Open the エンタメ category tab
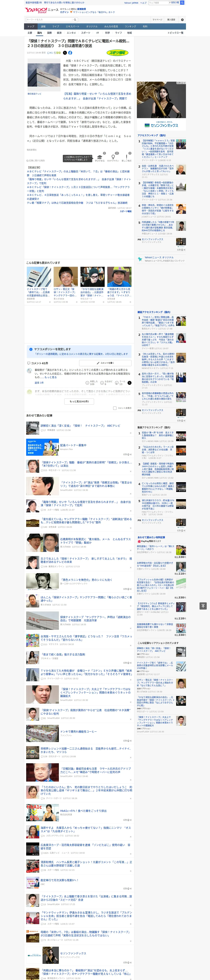Viewport: 210px width, 980px height. pos(71,33)
